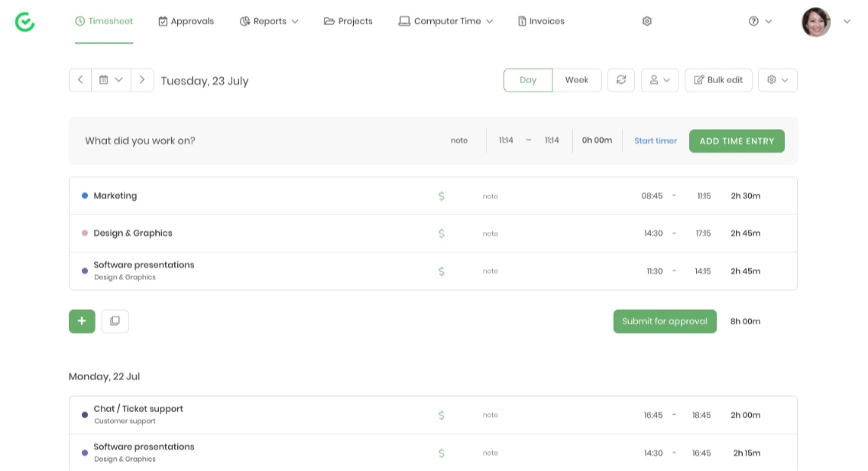This screenshot has width=868, height=471.
Task: Edit the end time 11:14 in the entry bar
Action: [552, 140]
